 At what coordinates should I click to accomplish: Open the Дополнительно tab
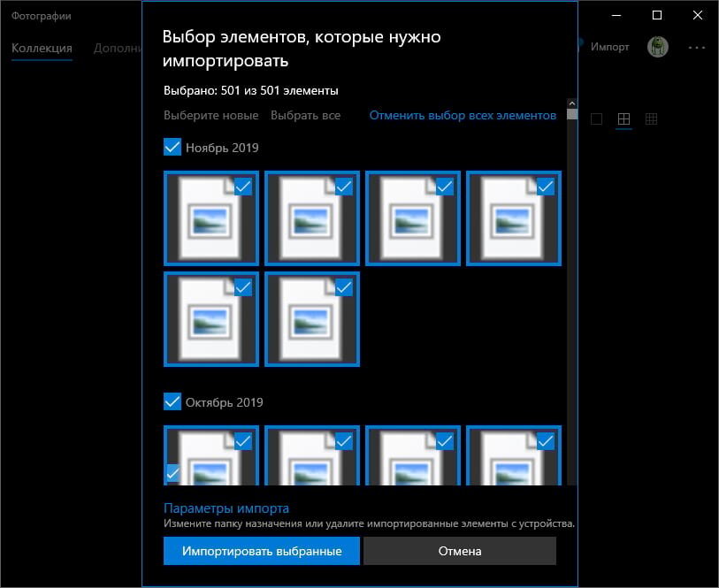[x=118, y=48]
